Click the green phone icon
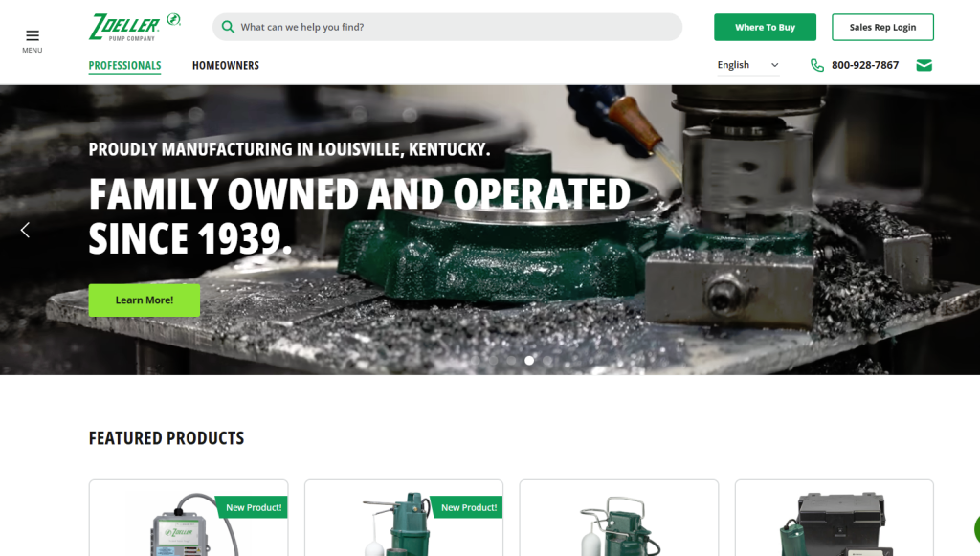The image size is (980, 556). (817, 65)
